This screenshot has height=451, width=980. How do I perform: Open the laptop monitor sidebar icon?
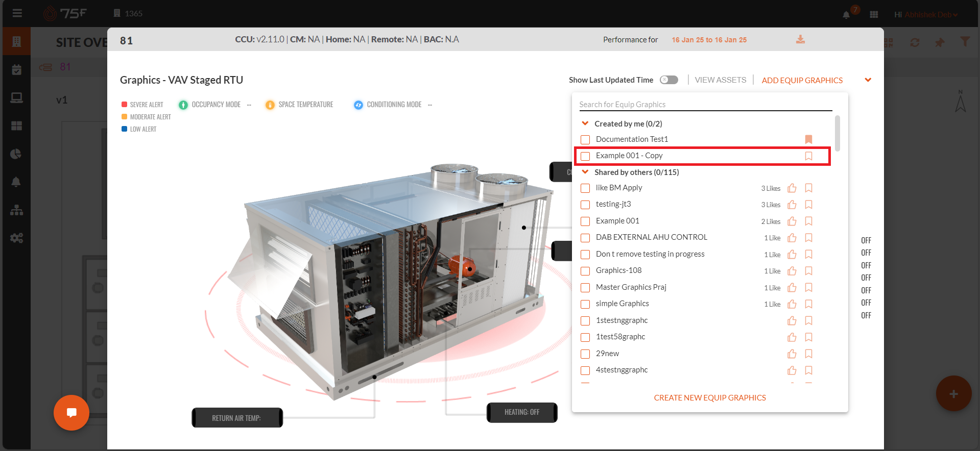[16, 98]
